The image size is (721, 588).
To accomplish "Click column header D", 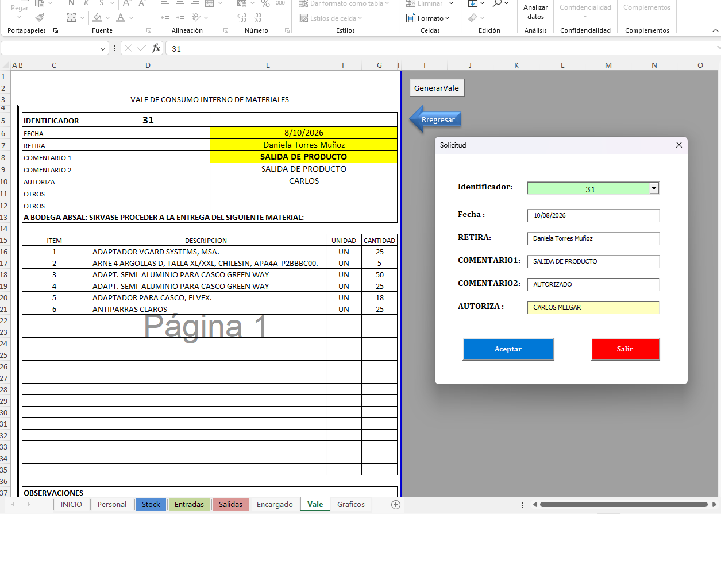I will [148, 65].
